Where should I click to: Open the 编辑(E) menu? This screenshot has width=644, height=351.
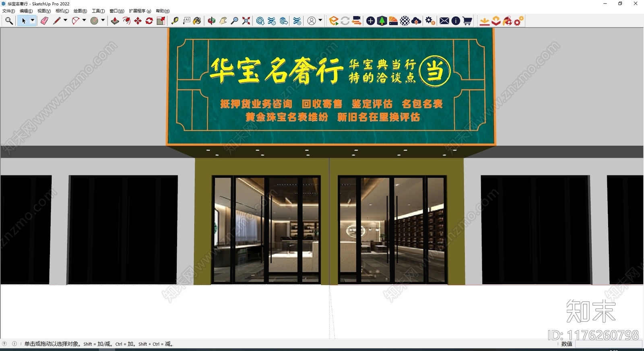26,11
